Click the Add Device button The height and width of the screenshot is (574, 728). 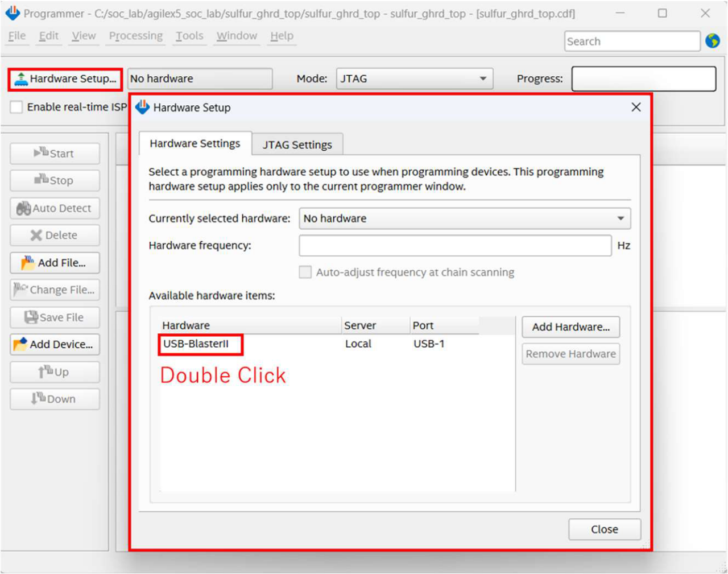55,345
